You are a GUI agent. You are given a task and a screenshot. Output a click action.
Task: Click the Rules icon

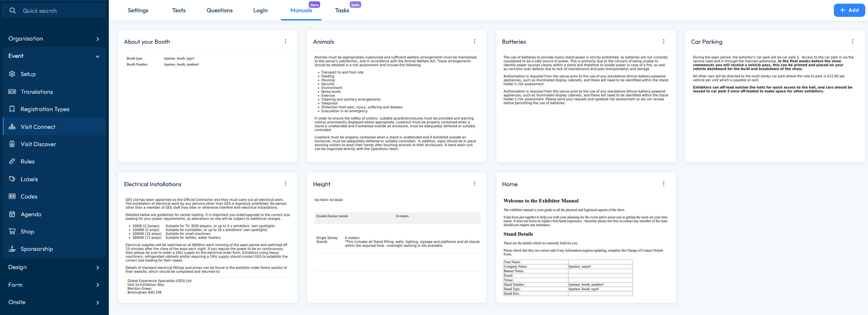pyautogui.click(x=12, y=162)
